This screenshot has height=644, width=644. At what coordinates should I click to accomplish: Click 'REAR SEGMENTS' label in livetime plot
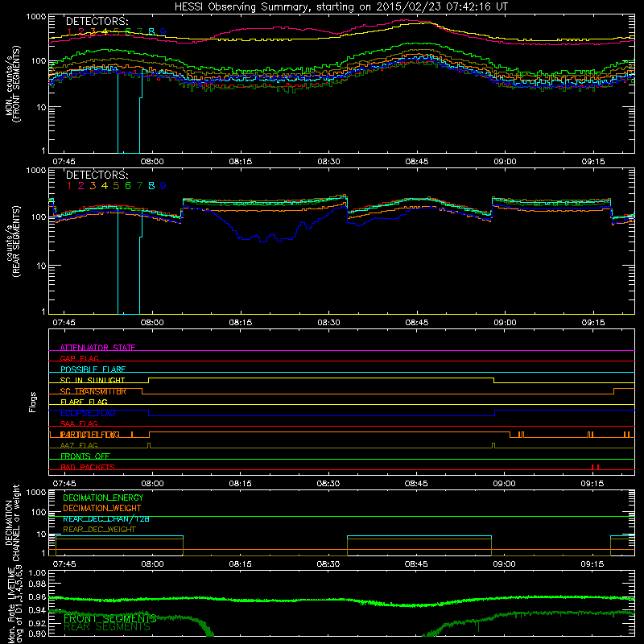107,627
